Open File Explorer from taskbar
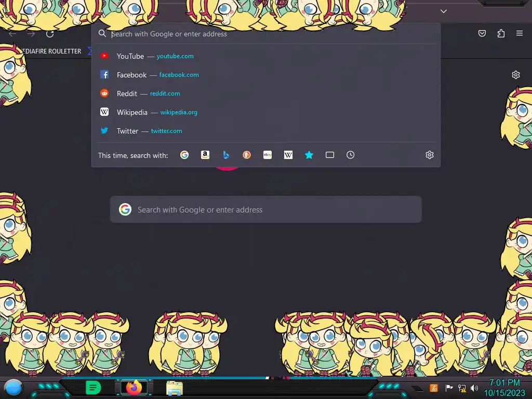The height and width of the screenshot is (399, 532). point(175,388)
